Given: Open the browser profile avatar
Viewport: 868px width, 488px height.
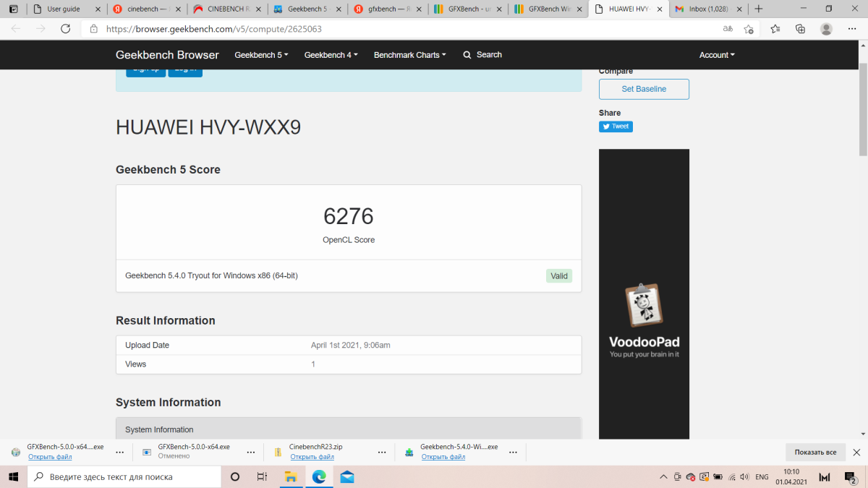Looking at the screenshot, I should pyautogui.click(x=826, y=29).
